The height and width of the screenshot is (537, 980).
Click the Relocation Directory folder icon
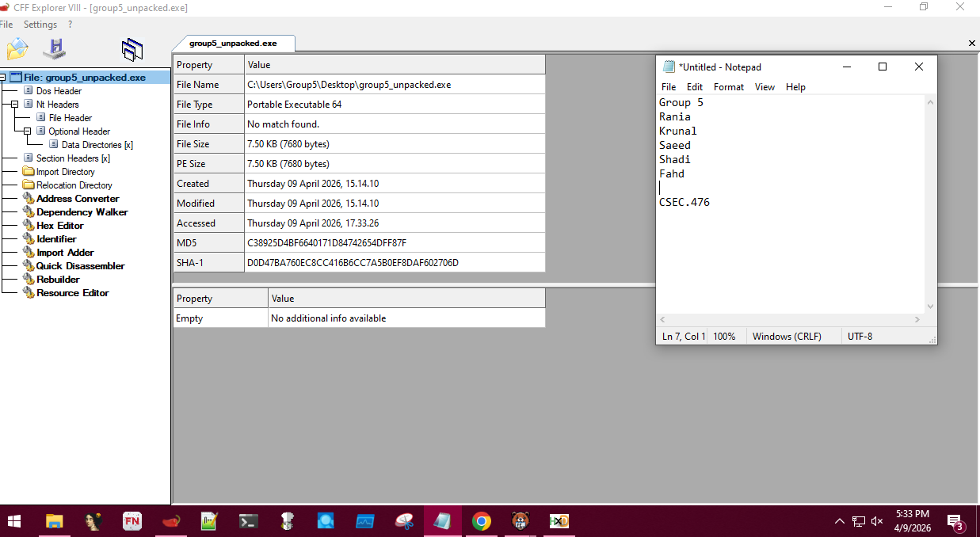point(29,185)
